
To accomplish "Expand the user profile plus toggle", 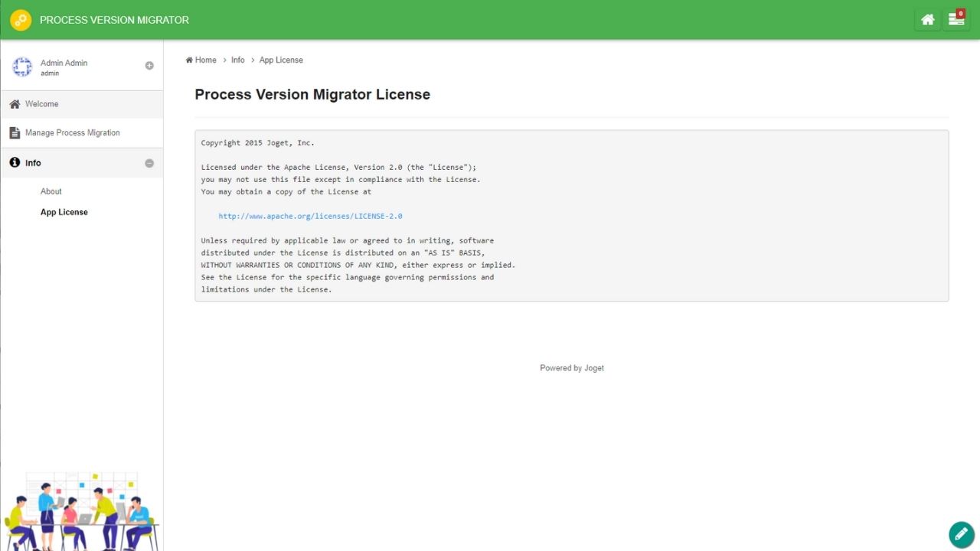I will pyautogui.click(x=149, y=66).
